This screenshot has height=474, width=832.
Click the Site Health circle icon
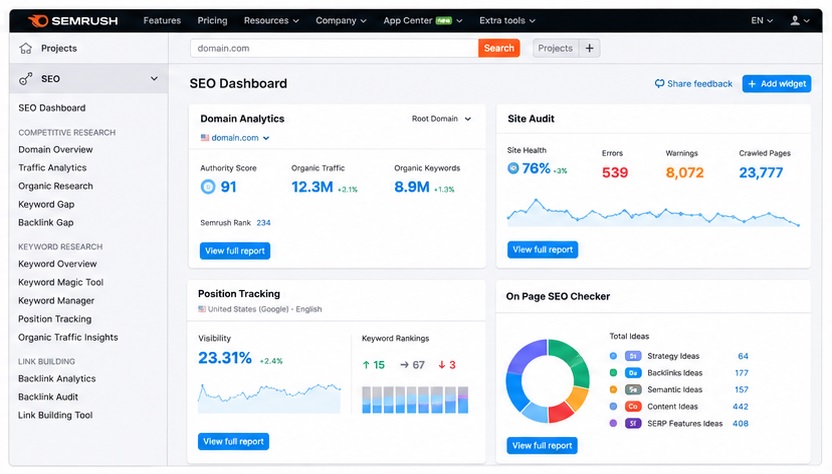(513, 168)
